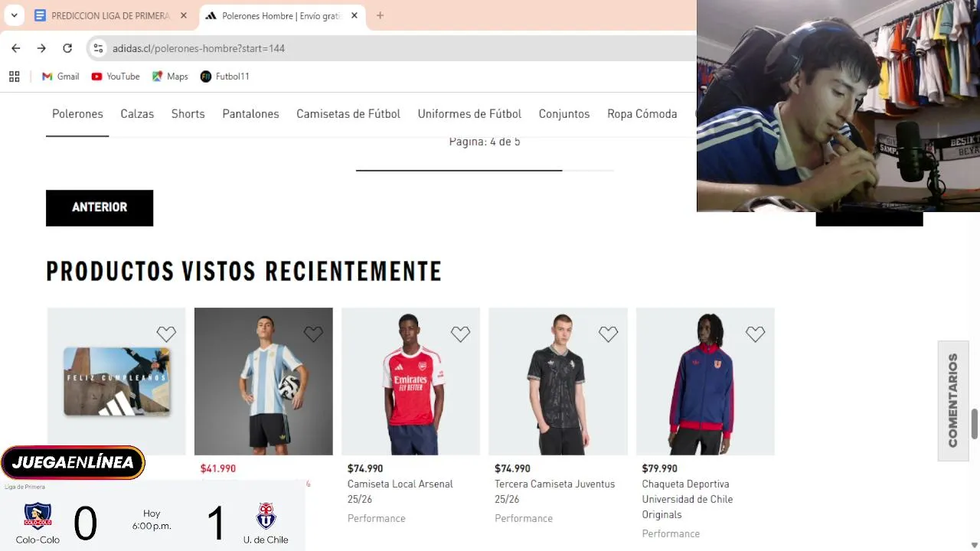Toggle heart on Argentina jersey product
Image resolution: width=980 pixels, height=551 pixels.
[313, 334]
